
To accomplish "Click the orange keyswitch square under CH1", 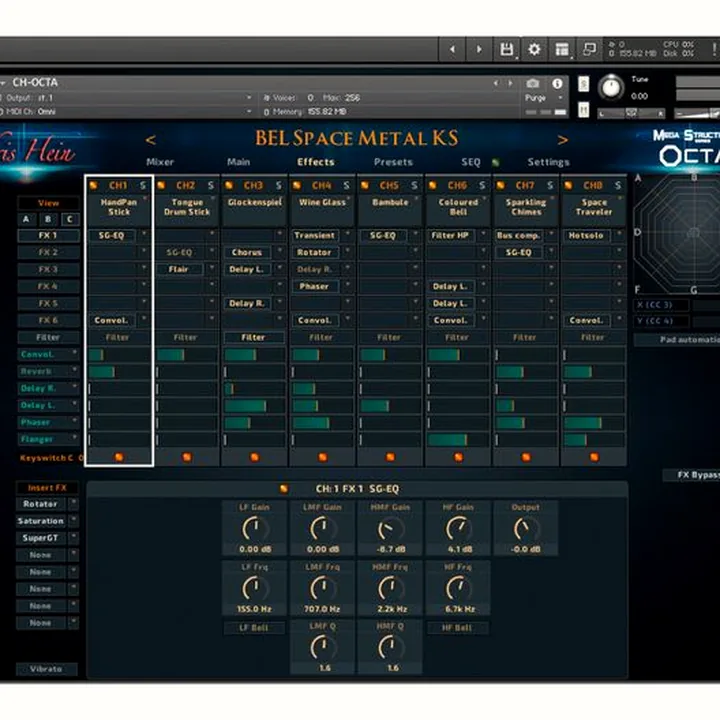I will tap(119, 457).
